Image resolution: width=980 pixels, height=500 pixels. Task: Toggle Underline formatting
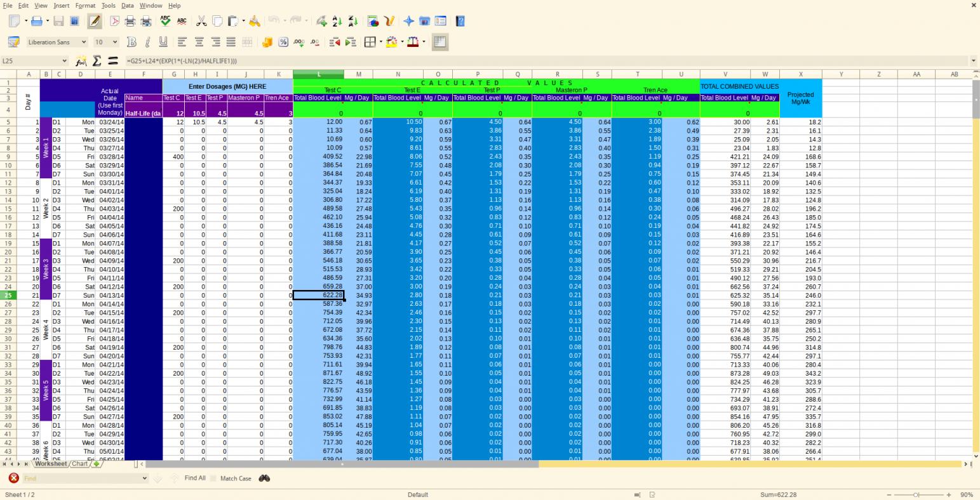point(163,42)
